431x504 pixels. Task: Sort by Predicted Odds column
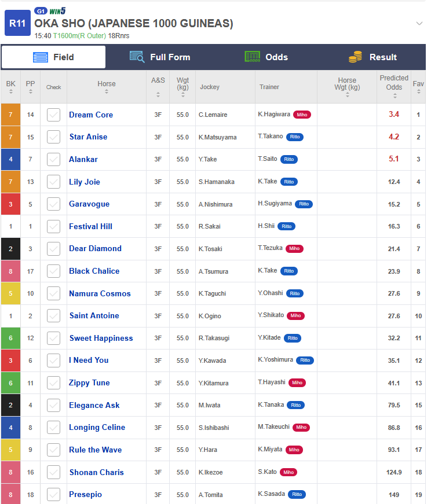395,96
